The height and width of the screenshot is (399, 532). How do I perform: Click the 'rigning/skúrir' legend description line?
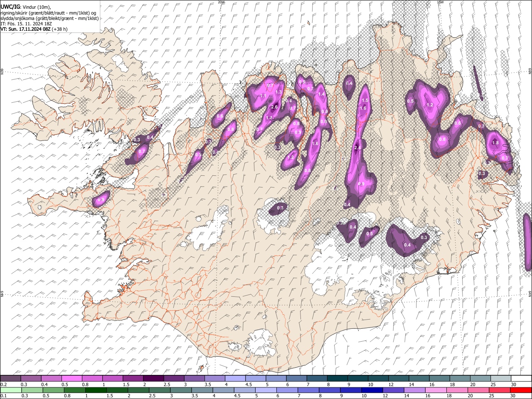tap(49, 12)
